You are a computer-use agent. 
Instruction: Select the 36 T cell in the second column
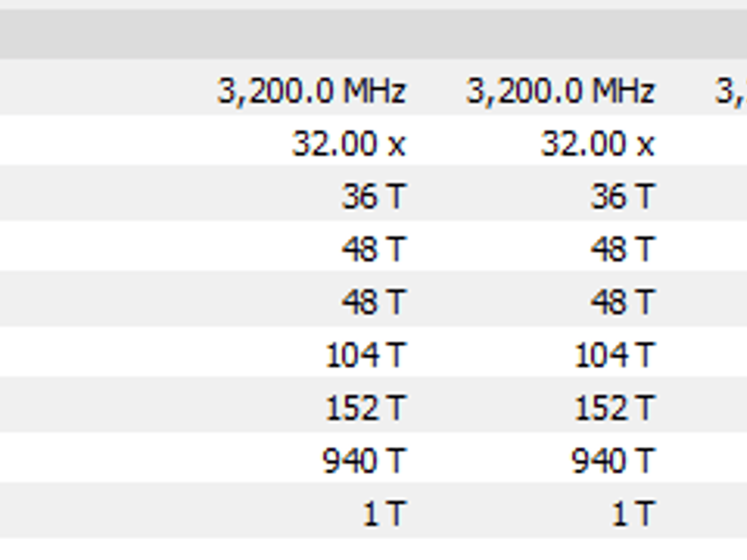coord(623,197)
